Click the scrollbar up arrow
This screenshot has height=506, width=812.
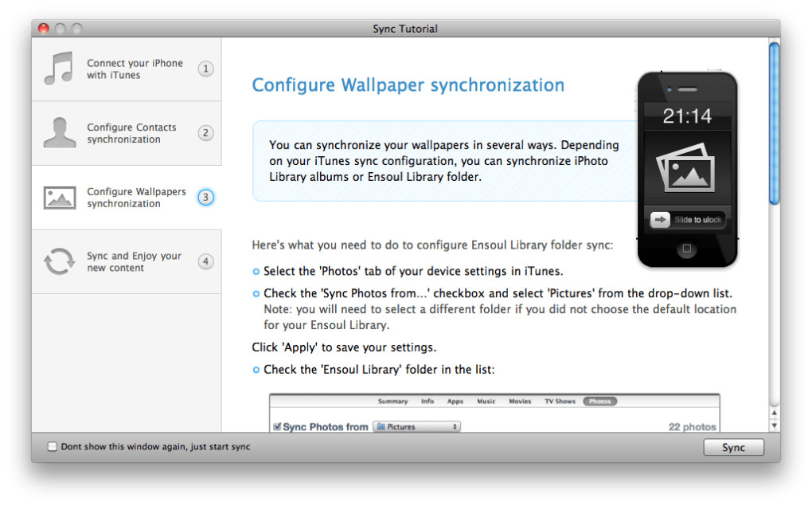point(775,413)
